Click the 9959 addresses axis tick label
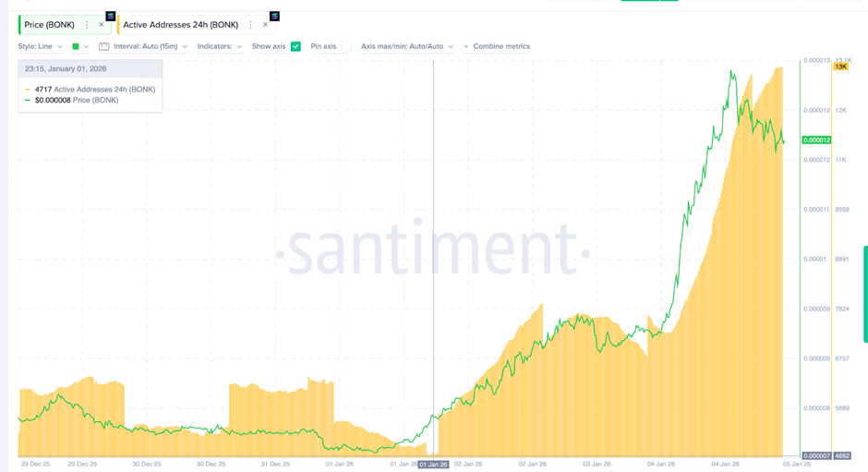This screenshot has width=868, height=472. tap(842, 210)
